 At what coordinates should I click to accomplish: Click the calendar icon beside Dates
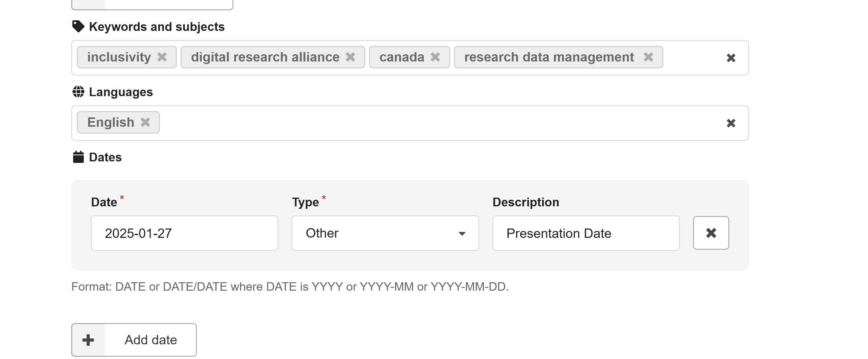point(78,157)
